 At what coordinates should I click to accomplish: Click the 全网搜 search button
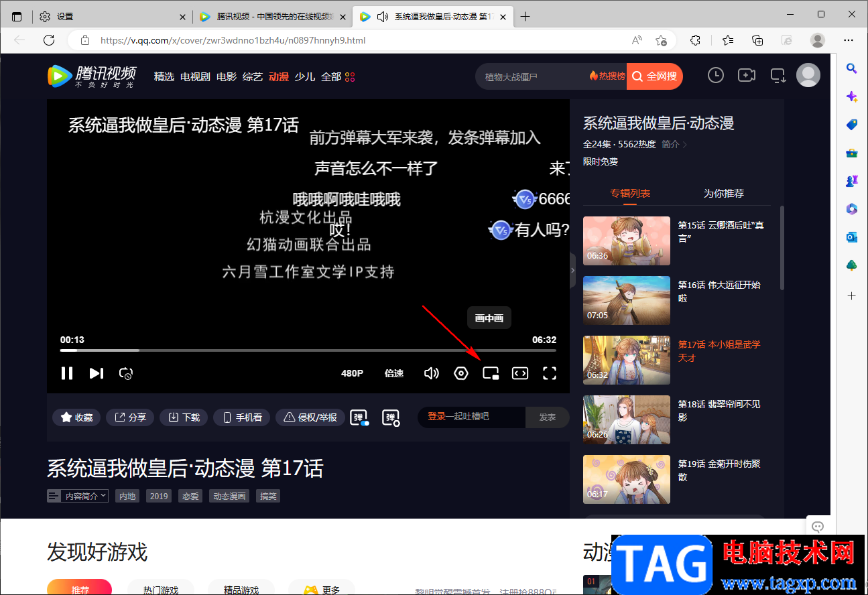click(655, 76)
